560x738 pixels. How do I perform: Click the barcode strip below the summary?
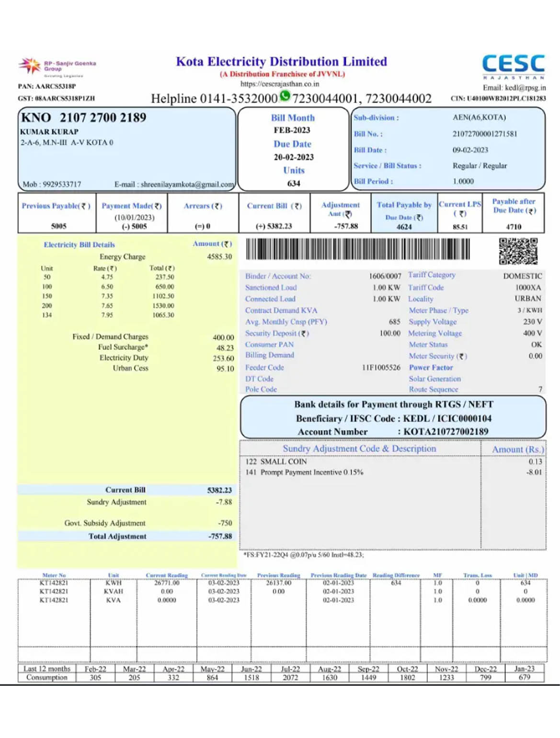coord(358,250)
